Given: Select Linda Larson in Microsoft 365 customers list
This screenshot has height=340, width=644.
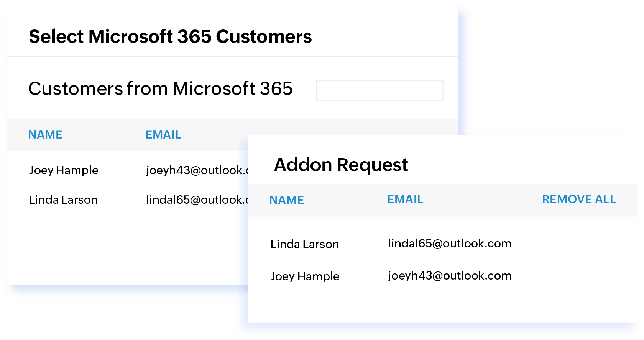Looking at the screenshot, I should coord(63,200).
